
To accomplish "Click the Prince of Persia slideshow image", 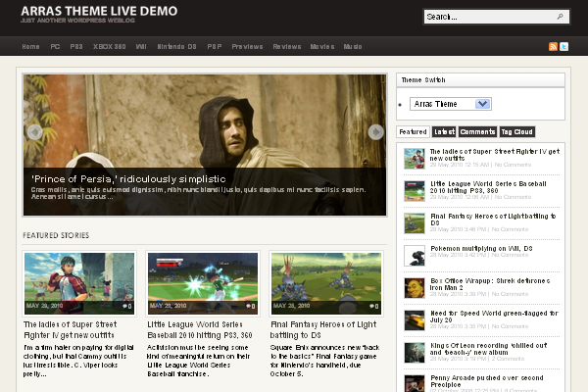I will pyautogui.click(x=205, y=145).
